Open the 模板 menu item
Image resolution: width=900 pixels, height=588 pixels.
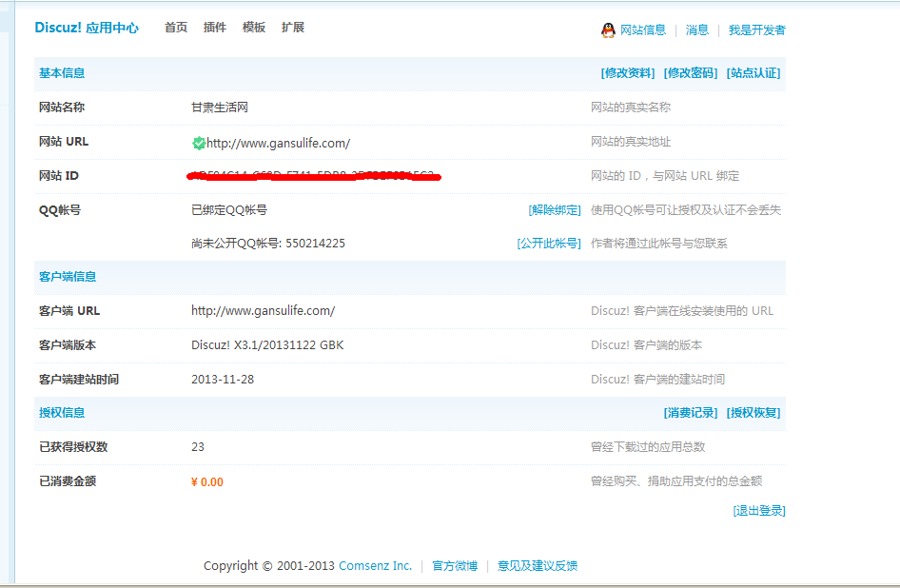click(254, 28)
